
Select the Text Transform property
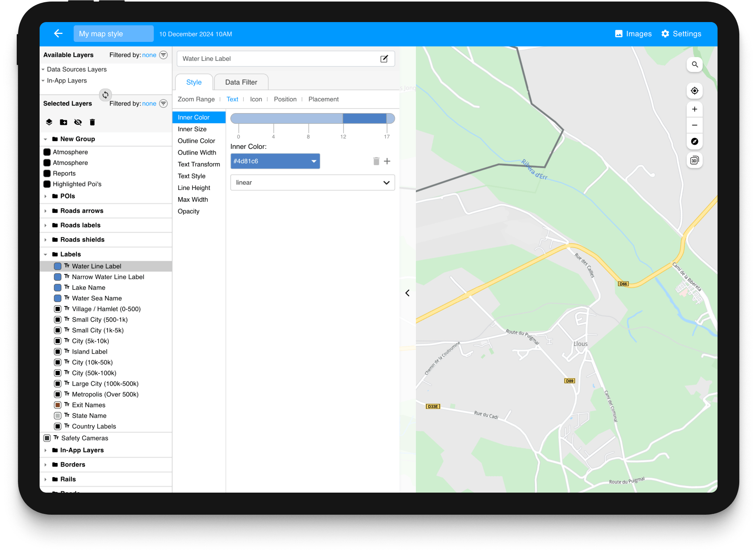(x=199, y=164)
